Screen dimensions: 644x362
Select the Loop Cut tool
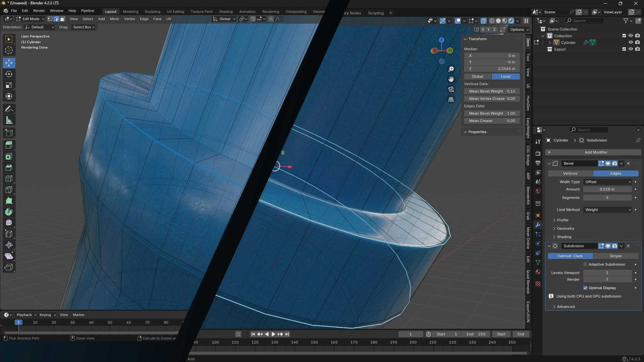click(9, 178)
